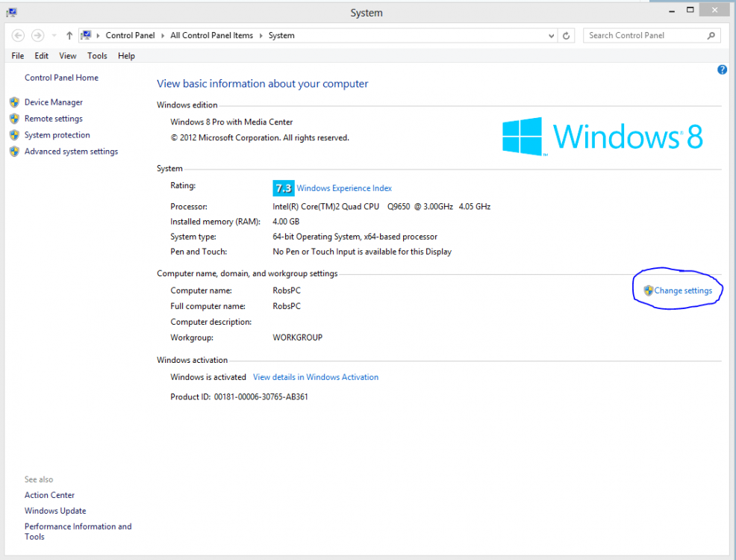Open Performance Information and Tools link
Viewport: 736px width, 560px height.
[x=78, y=532]
